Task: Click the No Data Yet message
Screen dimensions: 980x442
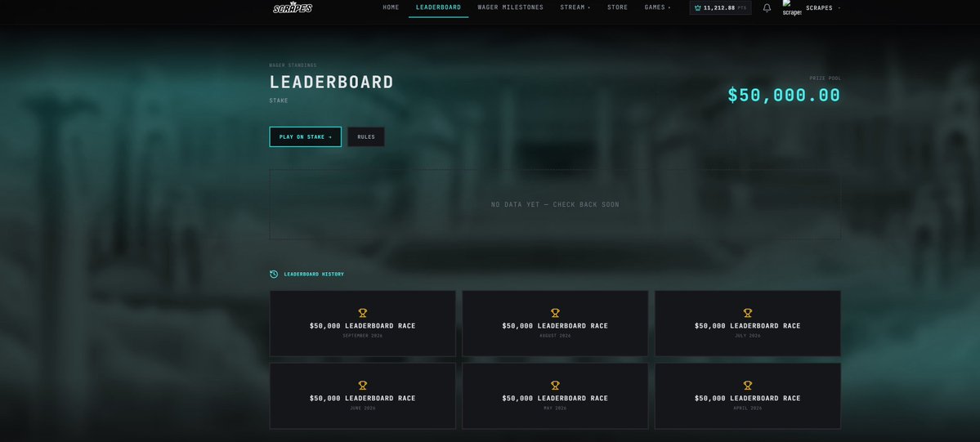Action: [555, 204]
